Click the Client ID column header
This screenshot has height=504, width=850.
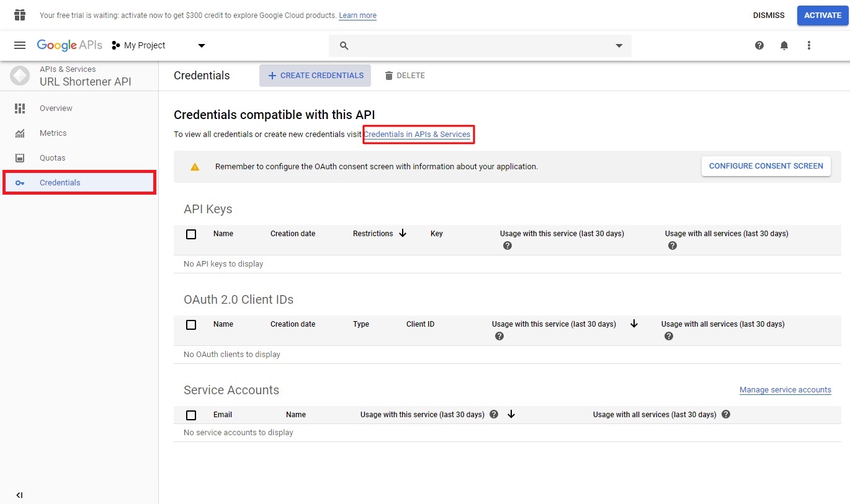tap(421, 324)
